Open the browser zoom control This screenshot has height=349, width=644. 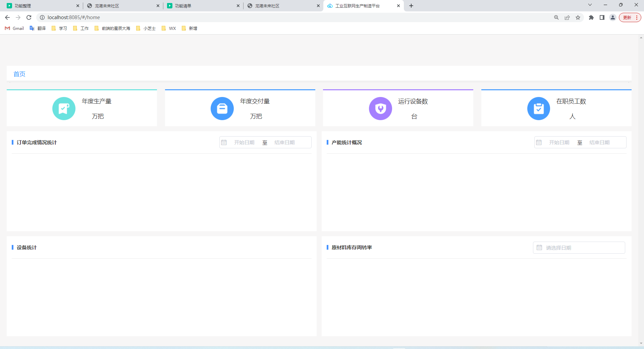tap(556, 17)
